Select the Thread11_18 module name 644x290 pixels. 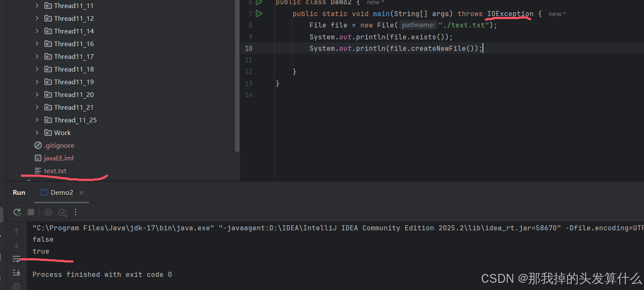74,69
